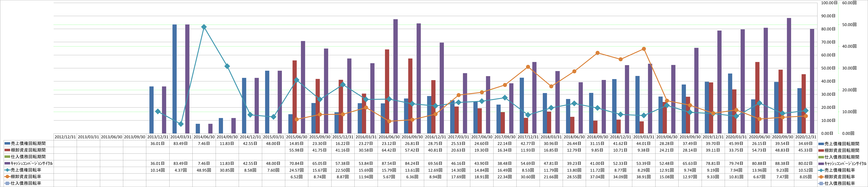Click the purple bar for 2020/09/30
This screenshot has width=868, height=187.
[789, 76]
